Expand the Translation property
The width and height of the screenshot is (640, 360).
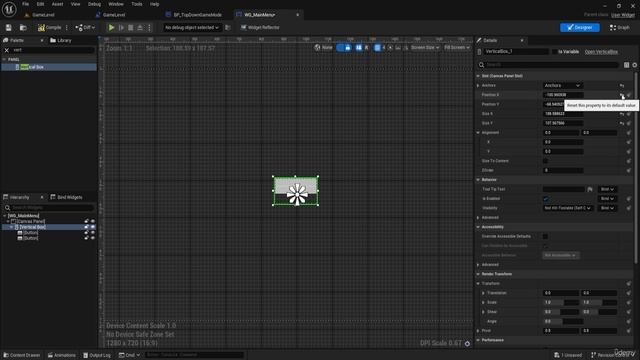tap(483, 293)
